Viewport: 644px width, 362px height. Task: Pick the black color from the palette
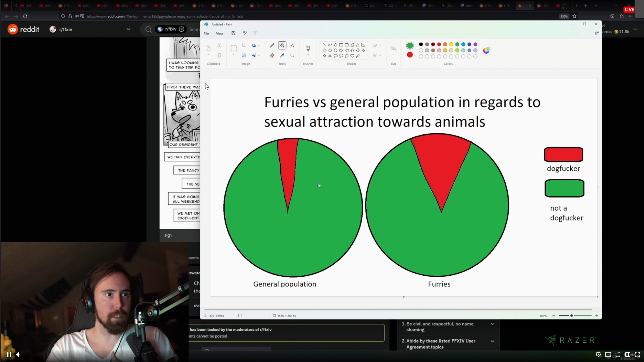tap(421, 44)
